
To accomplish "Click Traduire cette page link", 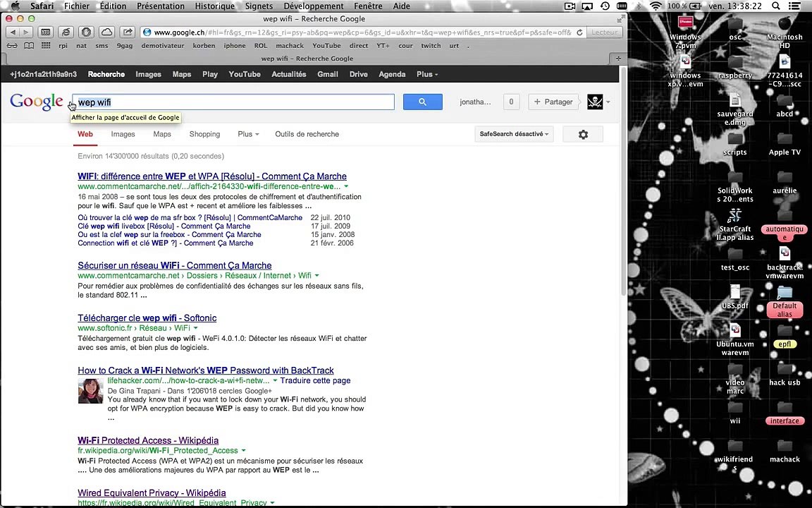I will 315,380.
